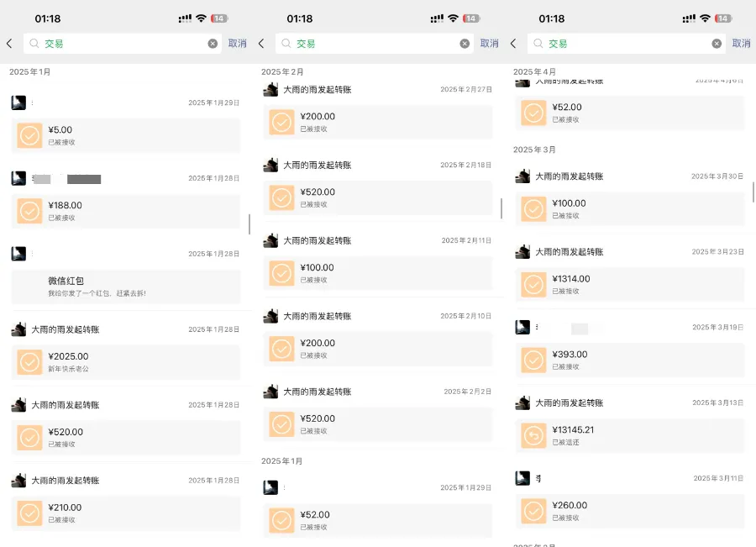This screenshot has height=547, width=756.
Task: Tap the transfer icon beside ¥188.00
Action: pyautogui.click(x=29, y=211)
